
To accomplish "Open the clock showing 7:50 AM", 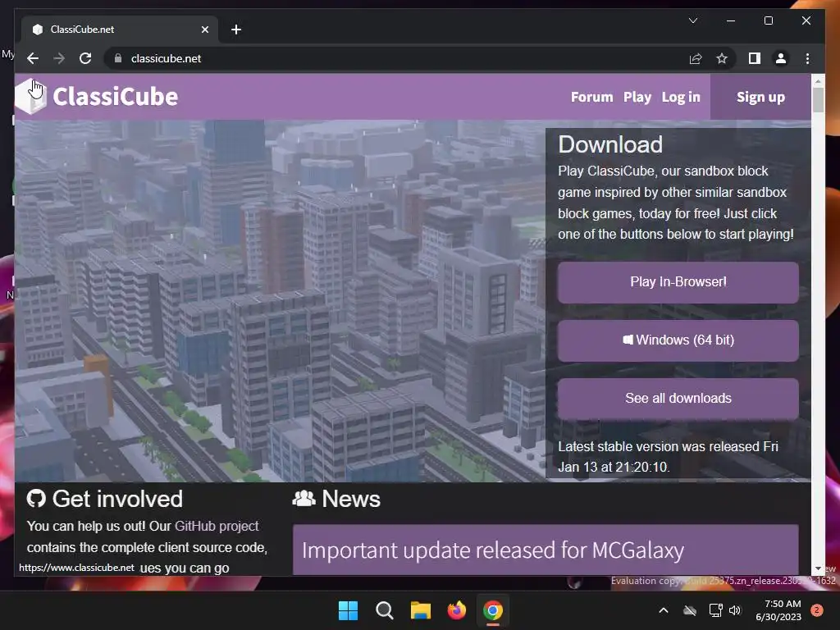I will 778,610.
